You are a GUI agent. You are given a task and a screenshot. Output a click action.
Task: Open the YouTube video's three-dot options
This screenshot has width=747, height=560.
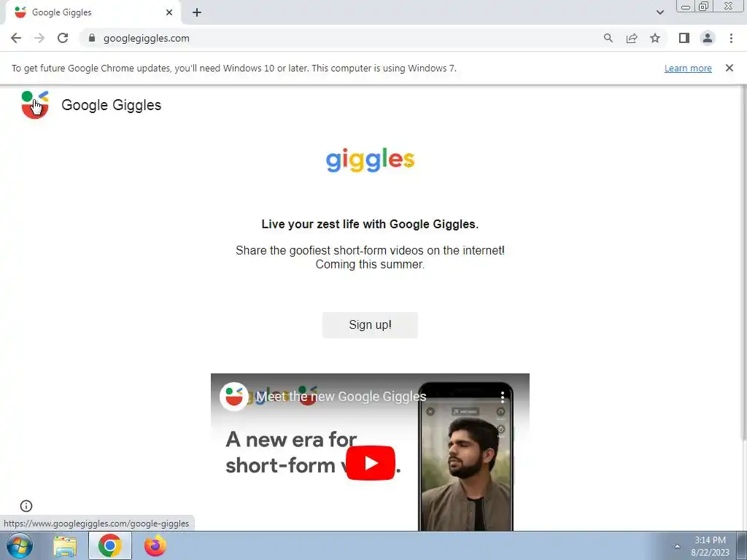click(x=502, y=397)
